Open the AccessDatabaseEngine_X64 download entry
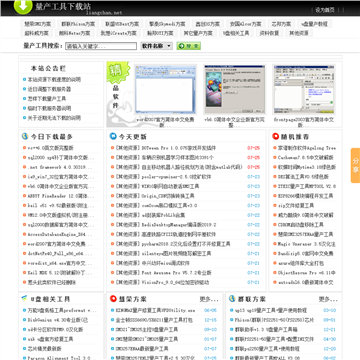The width and height of the screenshot is (360, 360). pos(59,234)
